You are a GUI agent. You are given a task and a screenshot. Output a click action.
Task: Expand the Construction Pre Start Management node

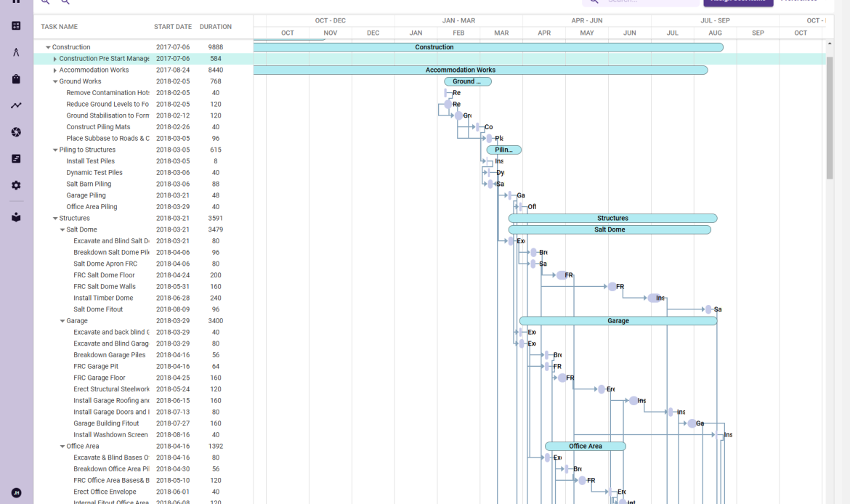pos(54,59)
